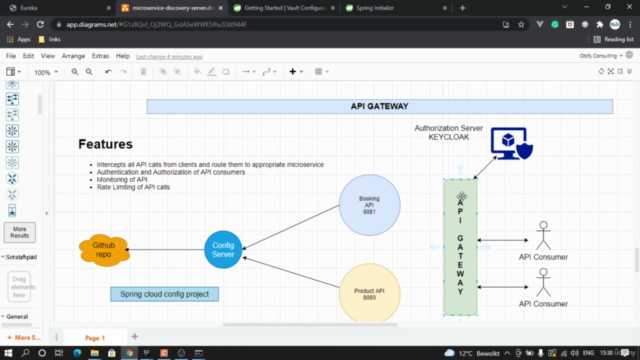Open the sidebar view panel dropdown
Viewport: 640px width, 360px height.
pyautogui.click(x=13, y=72)
